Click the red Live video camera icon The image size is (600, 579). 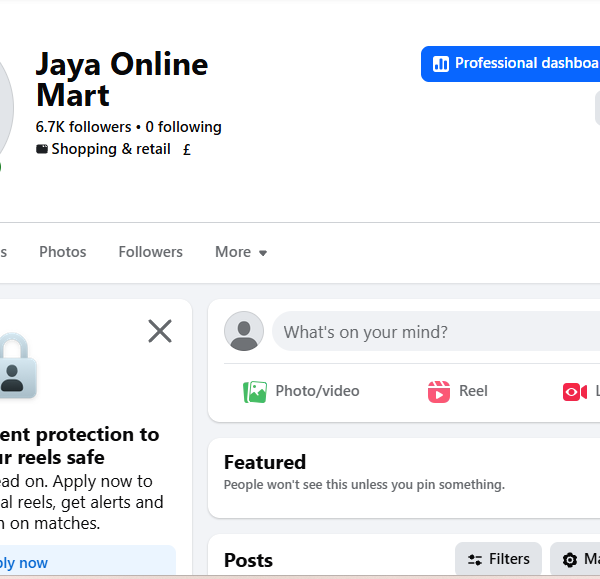point(575,392)
